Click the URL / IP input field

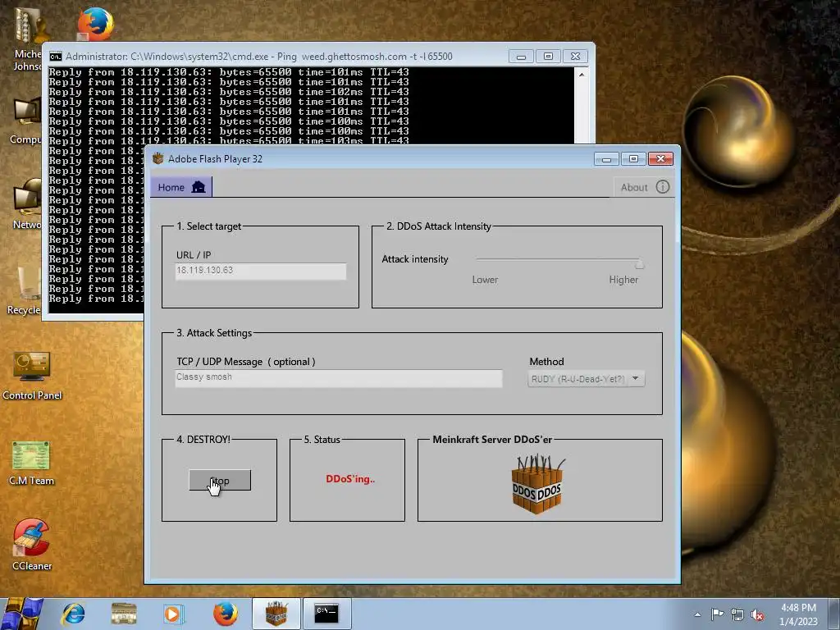tap(260, 271)
